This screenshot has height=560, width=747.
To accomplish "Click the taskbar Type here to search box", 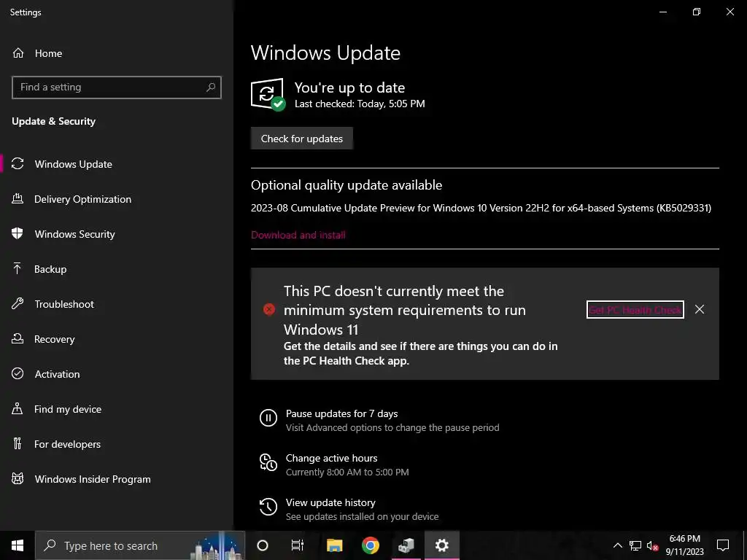I will [x=140, y=545].
